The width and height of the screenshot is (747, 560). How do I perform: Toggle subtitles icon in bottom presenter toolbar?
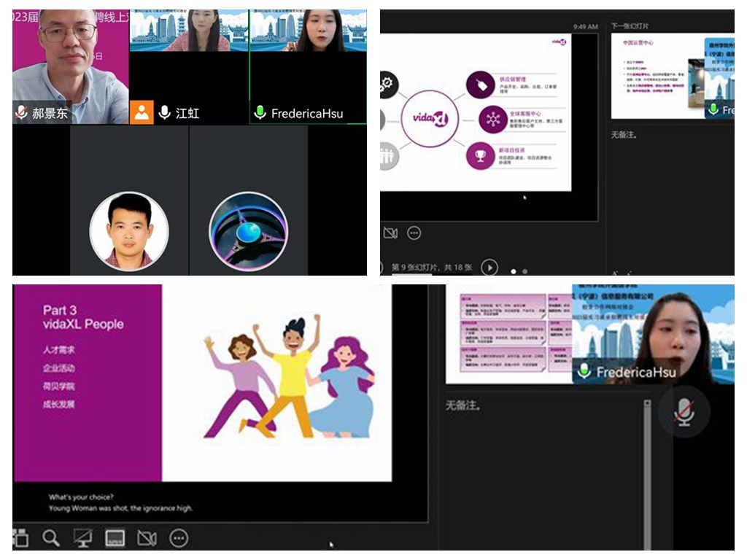coord(115,538)
